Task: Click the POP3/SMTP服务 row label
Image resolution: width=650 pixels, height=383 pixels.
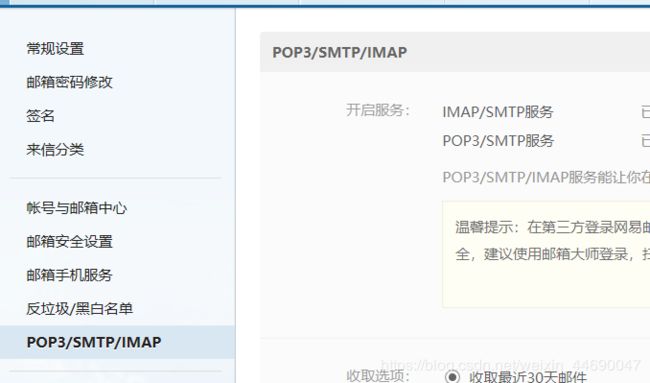Action: tap(498, 141)
